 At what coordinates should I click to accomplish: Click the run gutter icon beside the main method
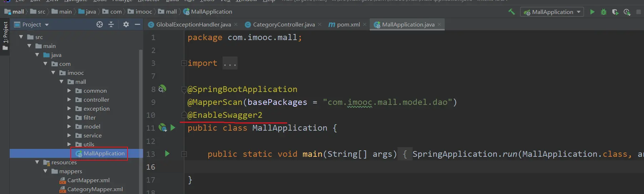coord(167,154)
